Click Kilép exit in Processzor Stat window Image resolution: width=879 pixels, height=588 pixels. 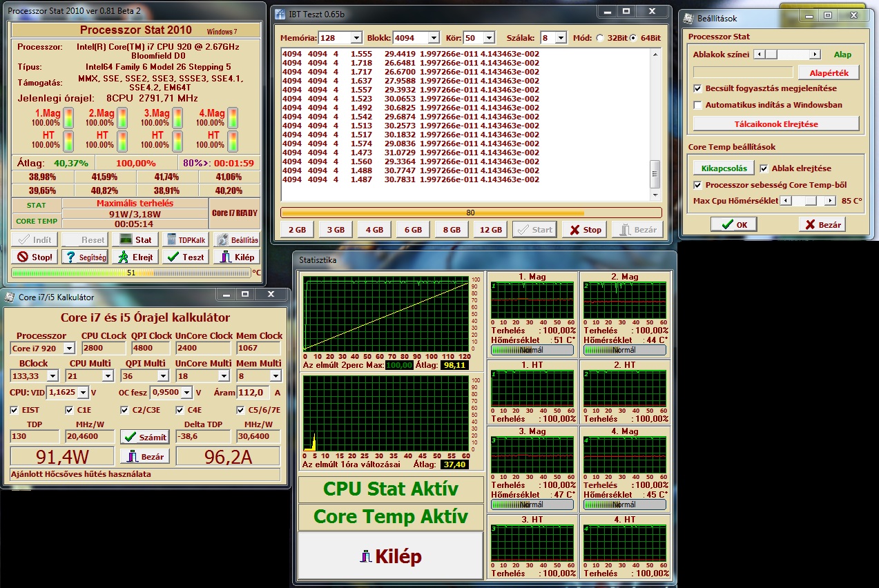tap(237, 257)
